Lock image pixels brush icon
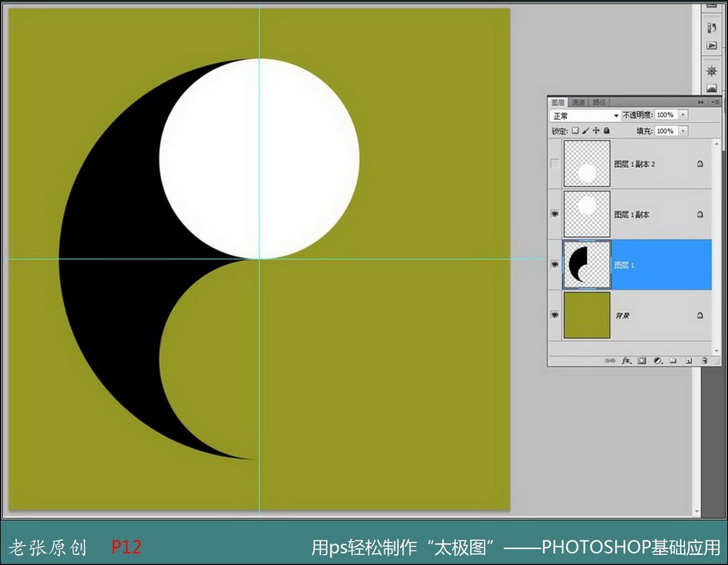 point(585,130)
